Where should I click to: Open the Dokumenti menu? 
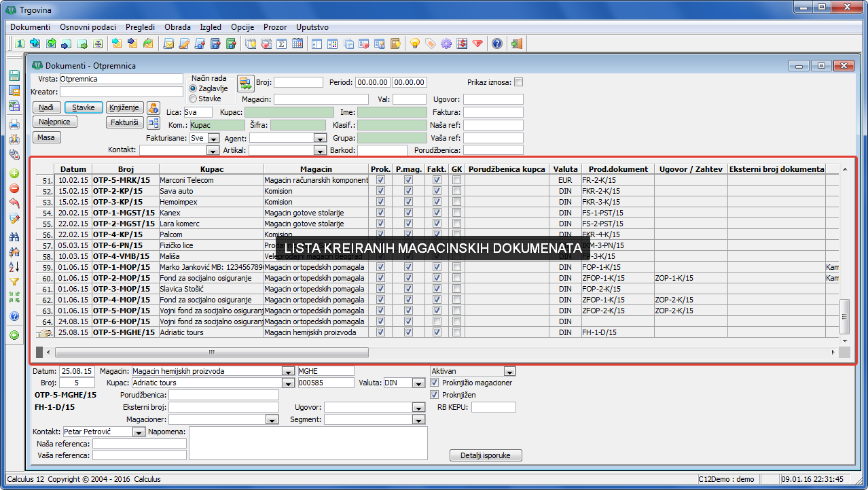click(31, 27)
